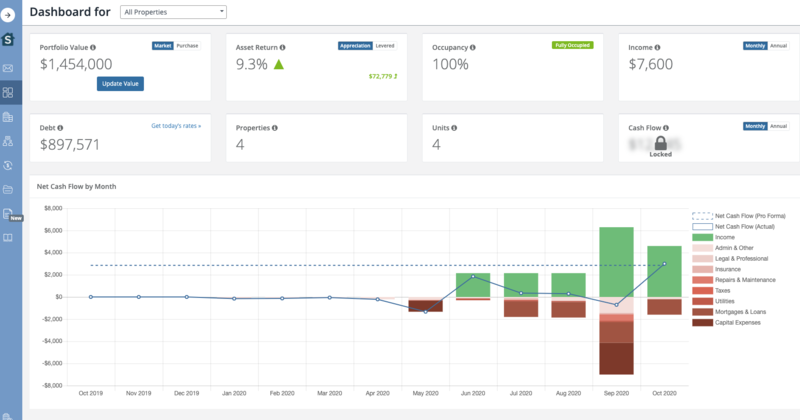Toggle Asset Return to Levered
Screen dimensions: 800x420
tap(386, 46)
